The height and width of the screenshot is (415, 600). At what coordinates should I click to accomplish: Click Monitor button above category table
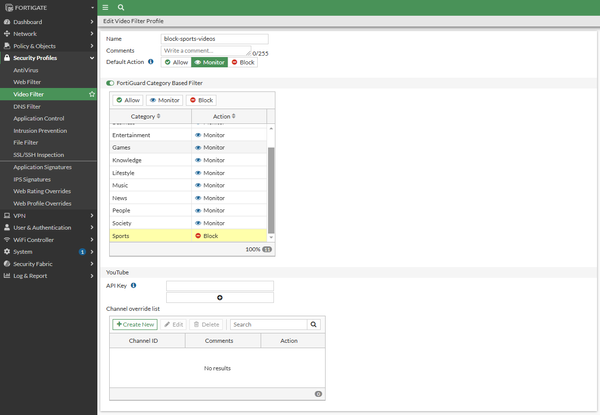coord(165,100)
